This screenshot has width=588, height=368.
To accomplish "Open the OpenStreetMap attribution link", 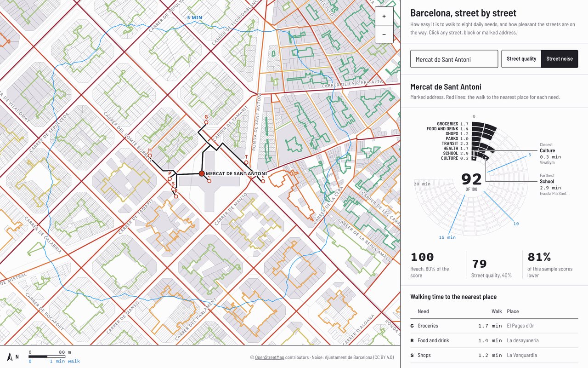I will click(270, 357).
